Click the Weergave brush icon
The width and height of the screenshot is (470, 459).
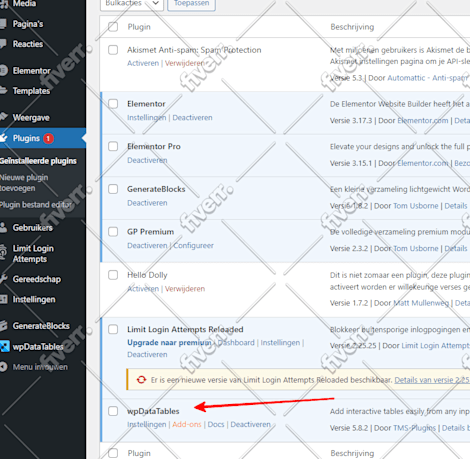pyautogui.click(x=3, y=117)
